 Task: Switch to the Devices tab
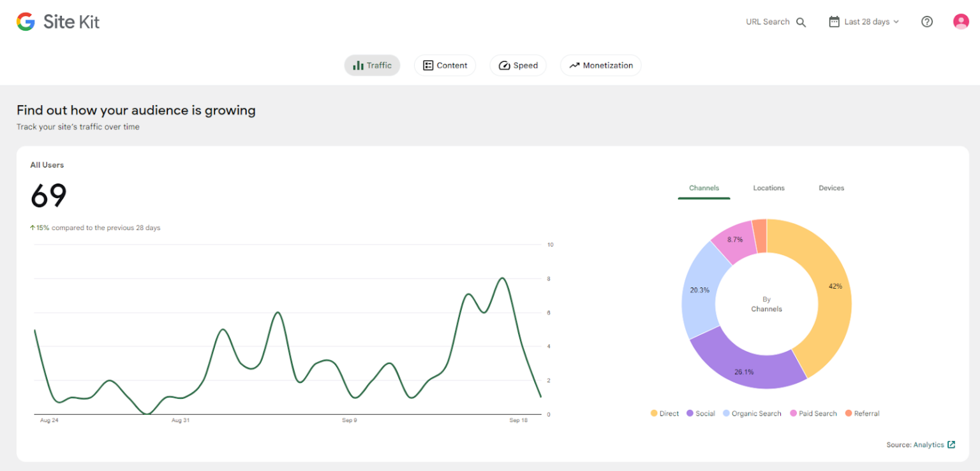pos(831,188)
